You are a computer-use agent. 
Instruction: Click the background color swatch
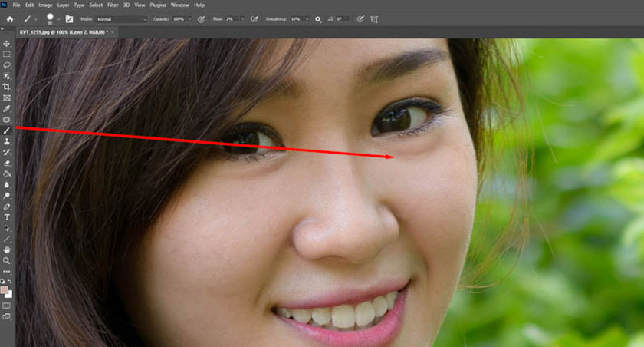point(9,294)
